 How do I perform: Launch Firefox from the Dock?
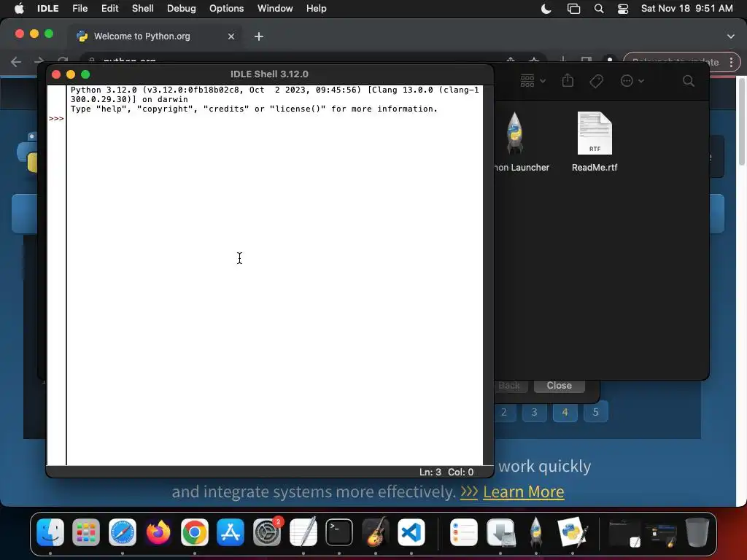coord(158,532)
